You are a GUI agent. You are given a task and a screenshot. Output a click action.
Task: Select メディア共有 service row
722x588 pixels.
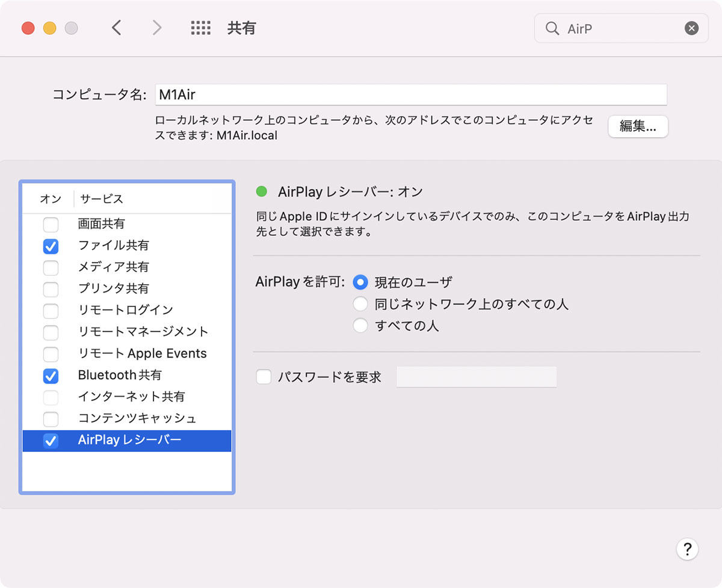127,267
